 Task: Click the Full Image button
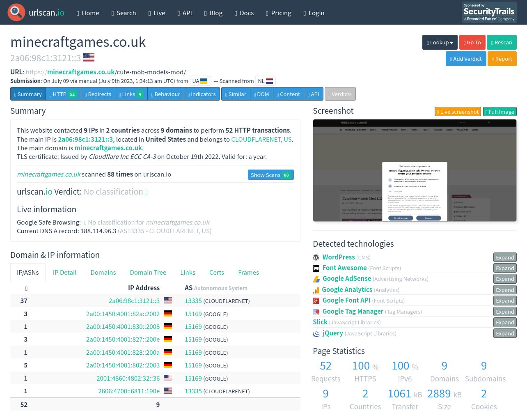coord(500,111)
